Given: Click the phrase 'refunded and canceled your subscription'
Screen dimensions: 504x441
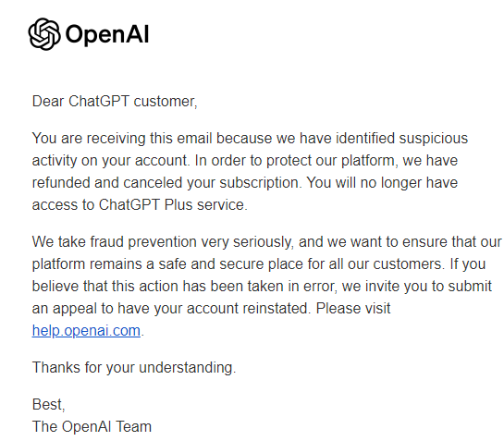Looking at the screenshot, I should pos(166,182).
